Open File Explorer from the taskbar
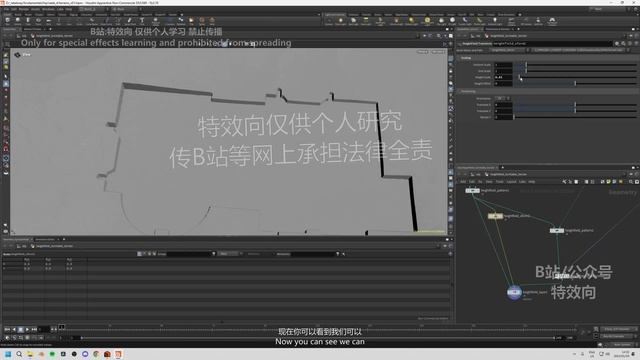 [x=30, y=354]
